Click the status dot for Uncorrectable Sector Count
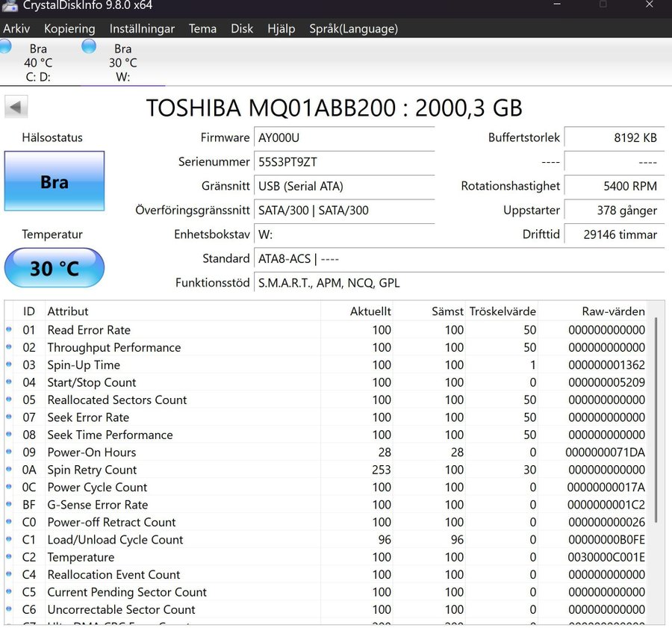 point(8,609)
